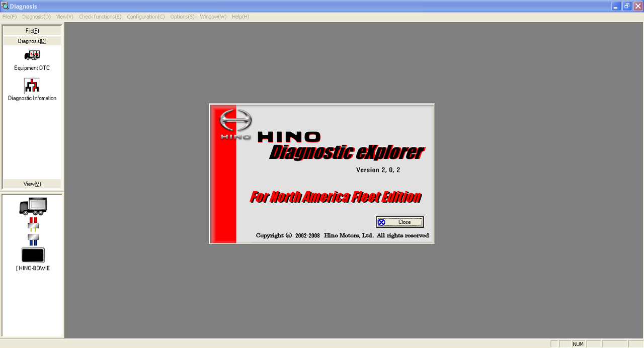
Task: Close the Diagnosis application window
Action: 637,6
